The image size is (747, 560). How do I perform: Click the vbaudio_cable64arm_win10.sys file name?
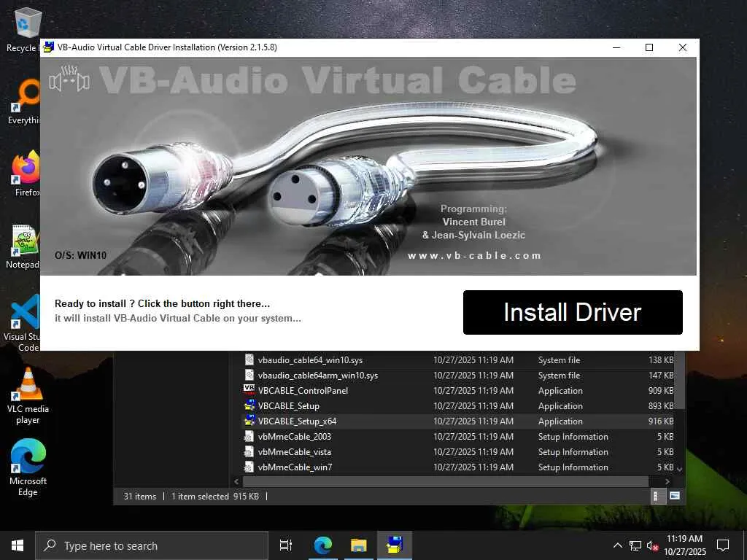point(318,376)
